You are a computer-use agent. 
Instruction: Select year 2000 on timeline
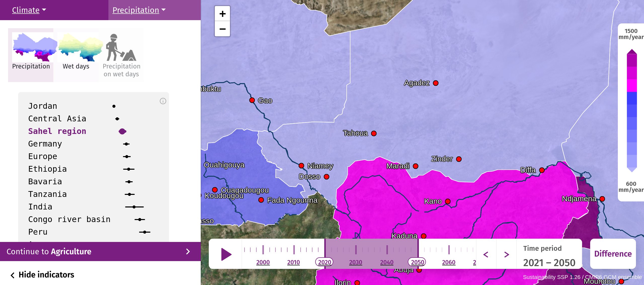[x=263, y=262]
